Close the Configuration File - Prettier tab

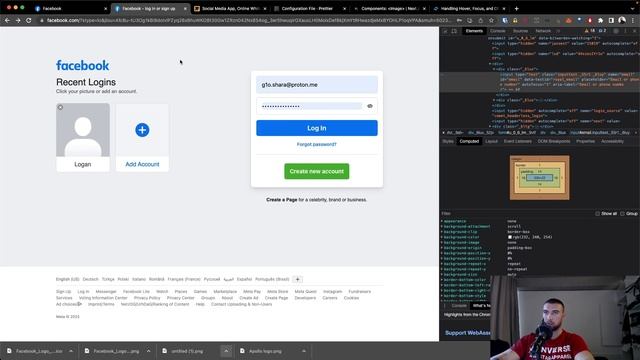pyautogui.click(x=344, y=9)
